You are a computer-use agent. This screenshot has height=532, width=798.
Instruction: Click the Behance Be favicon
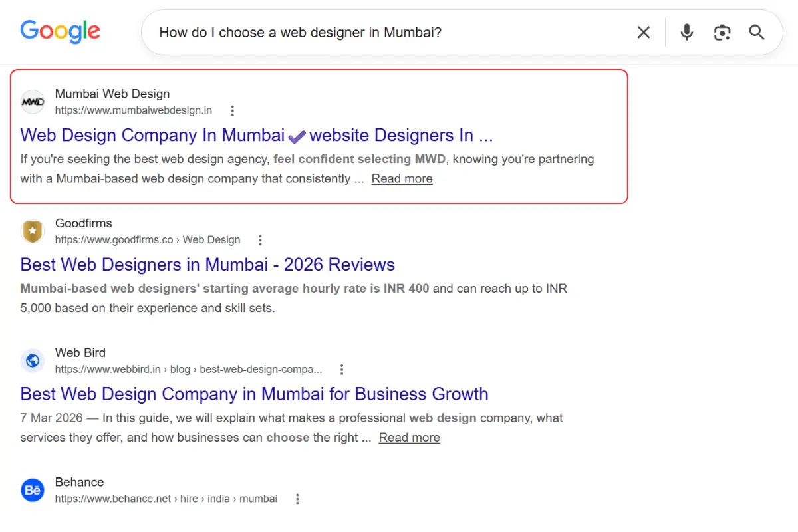tap(33, 491)
